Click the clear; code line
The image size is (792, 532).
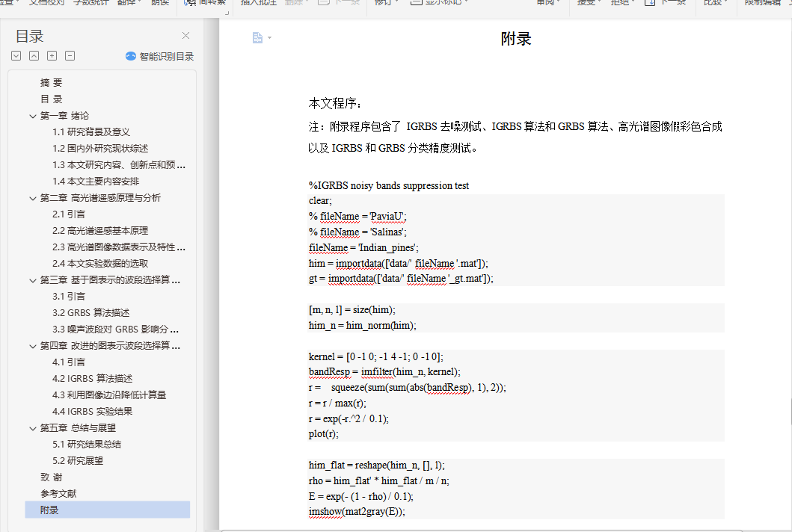(x=320, y=201)
